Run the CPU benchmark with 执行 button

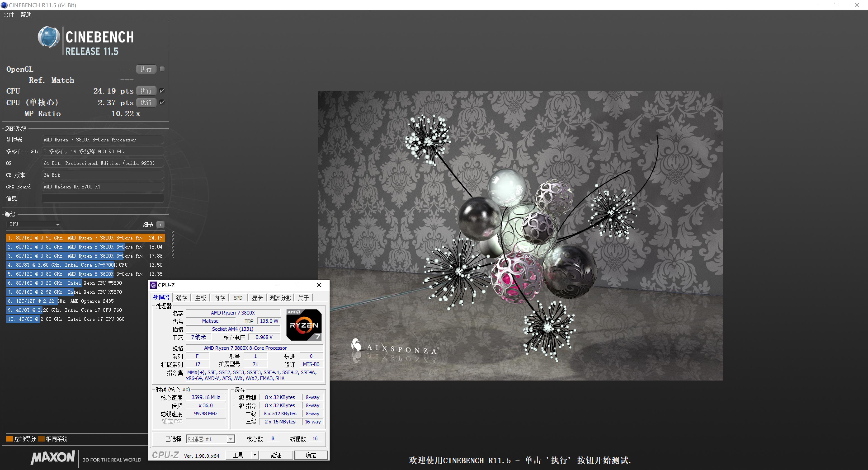point(146,91)
